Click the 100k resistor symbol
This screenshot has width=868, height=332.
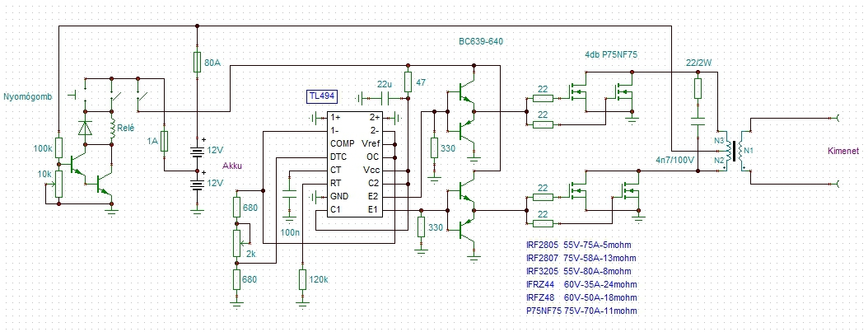point(58,147)
